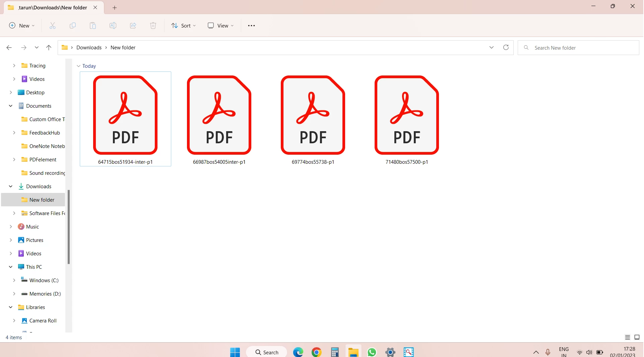Screen dimensions: 644x357
Task: Open the See more ellipsis menu
Action: coord(251,25)
